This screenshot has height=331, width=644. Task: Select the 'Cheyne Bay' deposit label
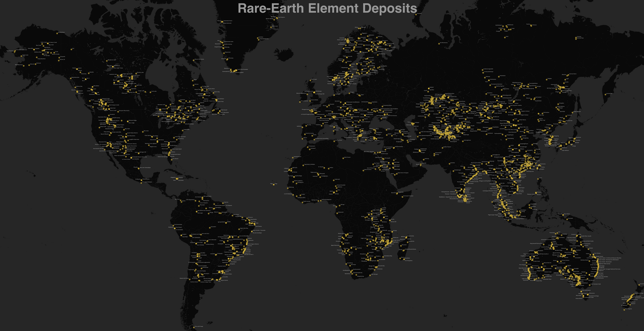click(x=539, y=281)
